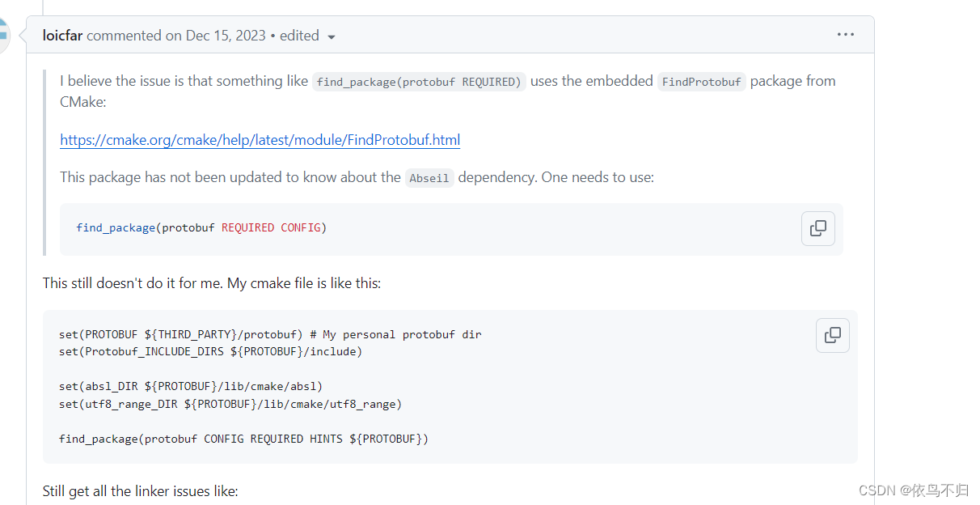980x505 pixels.
Task: Click the 'Still get all the linker issues' text
Action: (x=142, y=490)
